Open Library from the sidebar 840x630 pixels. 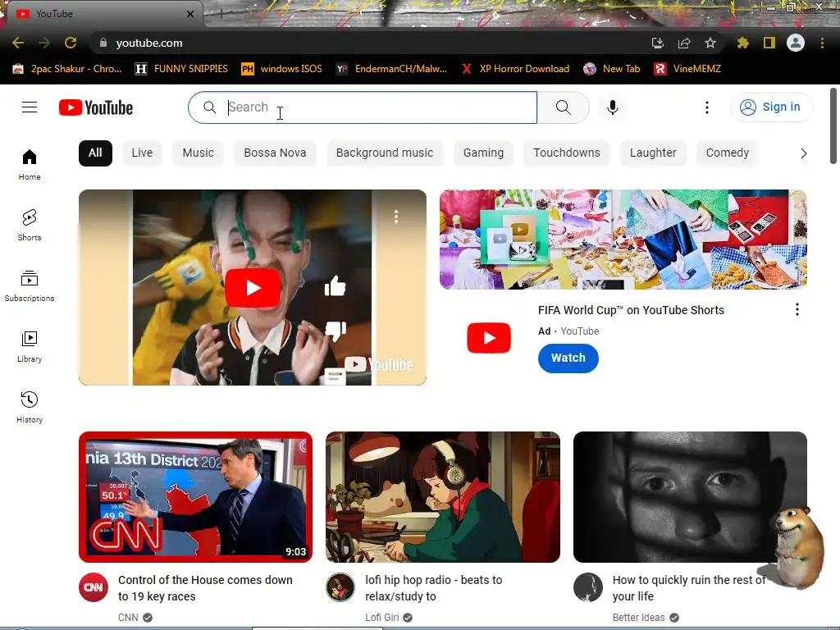point(30,347)
